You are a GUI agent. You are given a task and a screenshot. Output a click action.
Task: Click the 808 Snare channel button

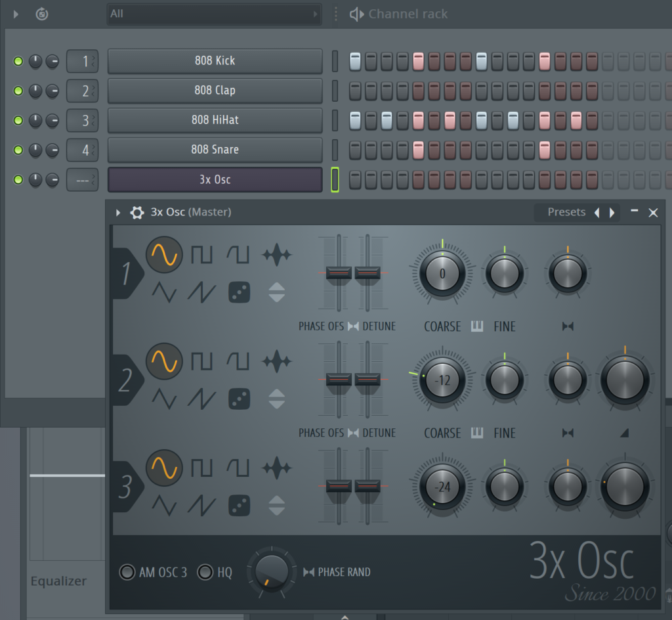click(x=215, y=150)
